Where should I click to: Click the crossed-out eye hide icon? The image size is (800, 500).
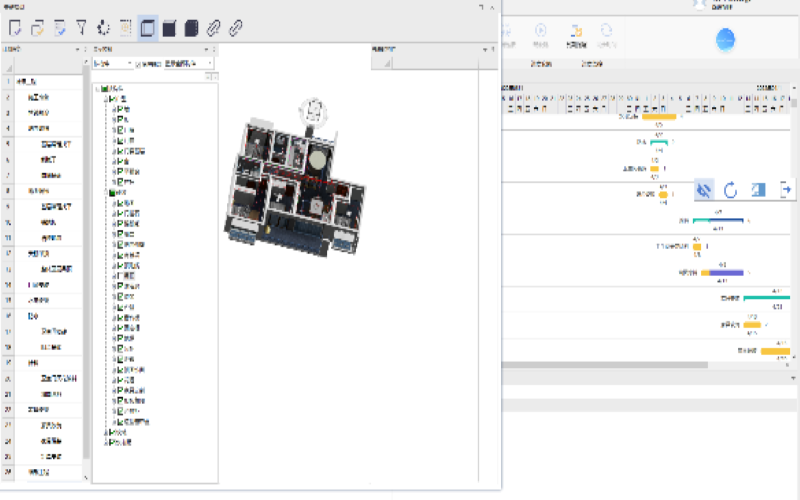tap(704, 190)
